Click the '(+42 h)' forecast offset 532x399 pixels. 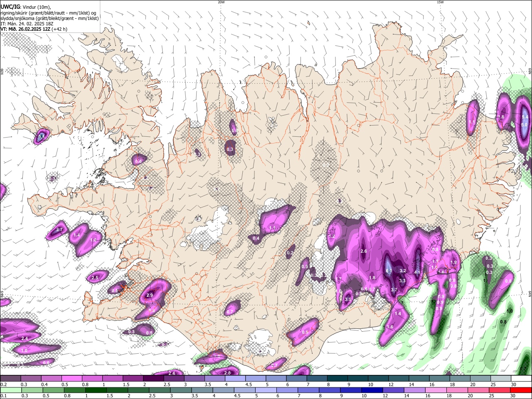click(60, 29)
